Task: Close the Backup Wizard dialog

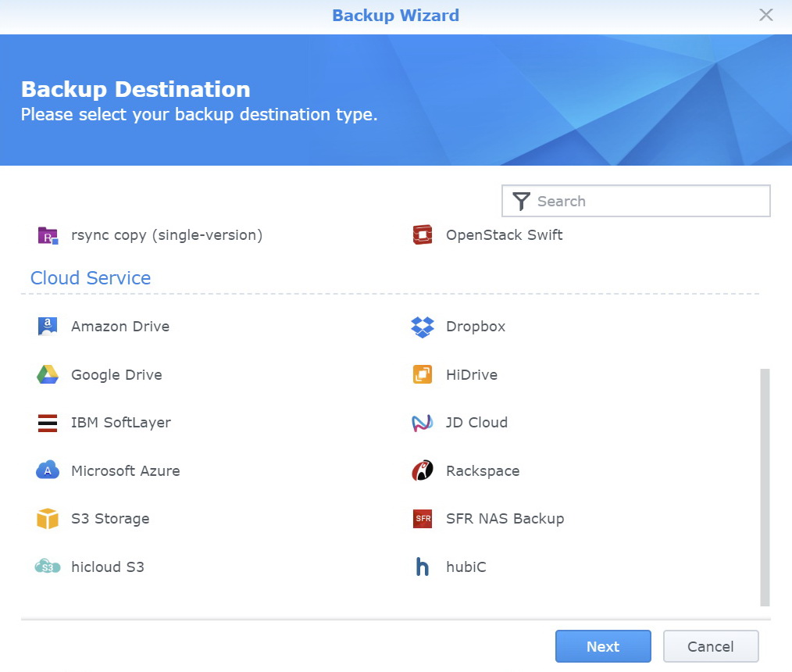Action: tap(766, 15)
